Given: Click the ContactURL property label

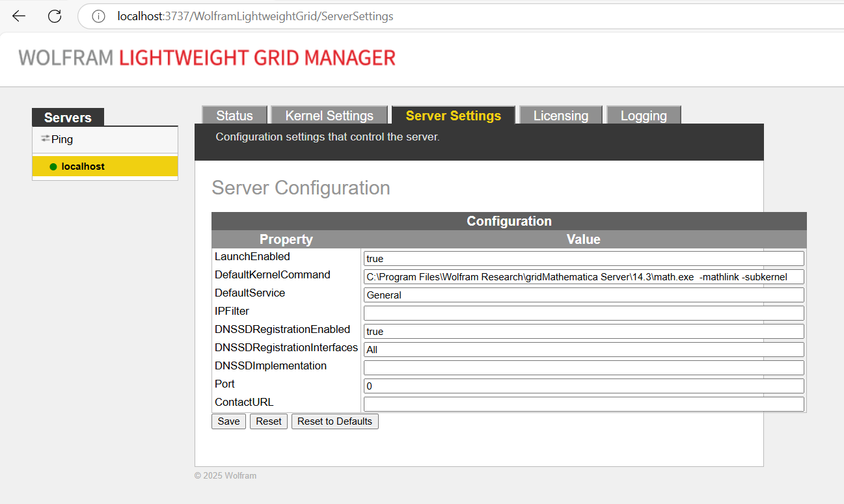Looking at the screenshot, I should [x=244, y=403].
